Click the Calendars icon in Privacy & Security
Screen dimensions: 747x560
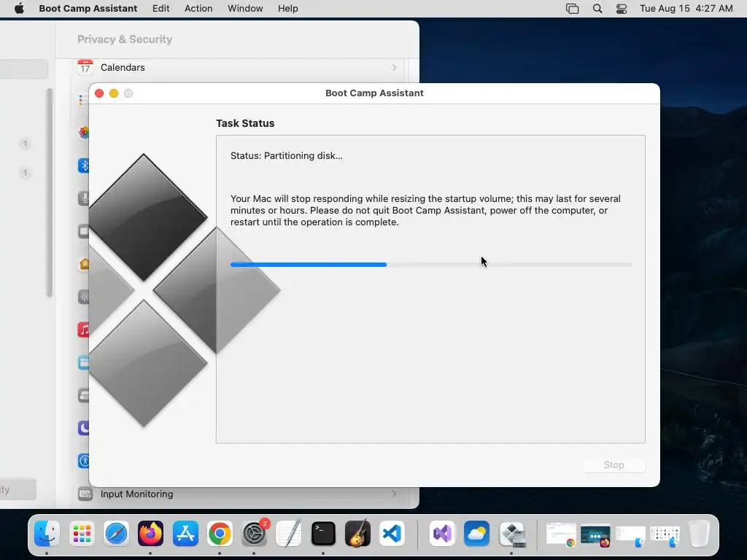[85, 67]
